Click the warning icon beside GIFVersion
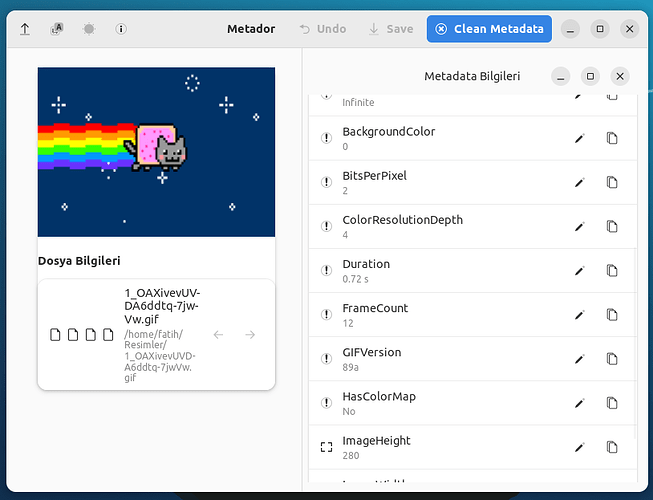 tap(326, 359)
